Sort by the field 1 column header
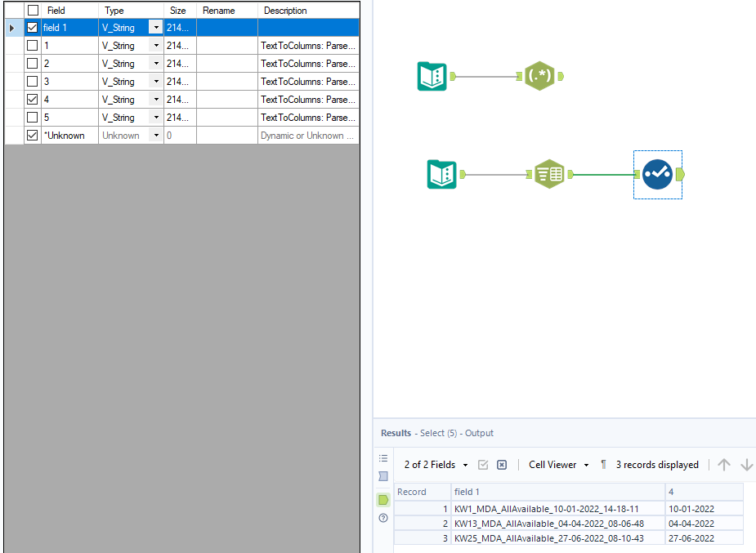The height and width of the screenshot is (553, 756). [470, 491]
